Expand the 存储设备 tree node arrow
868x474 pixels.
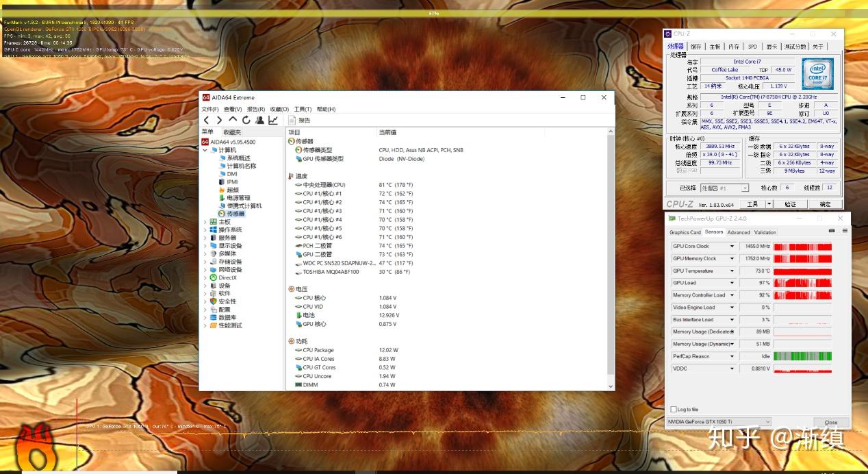point(205,262)
